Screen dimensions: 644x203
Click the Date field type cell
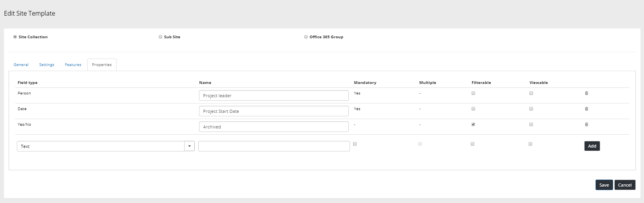coord(22,109)
